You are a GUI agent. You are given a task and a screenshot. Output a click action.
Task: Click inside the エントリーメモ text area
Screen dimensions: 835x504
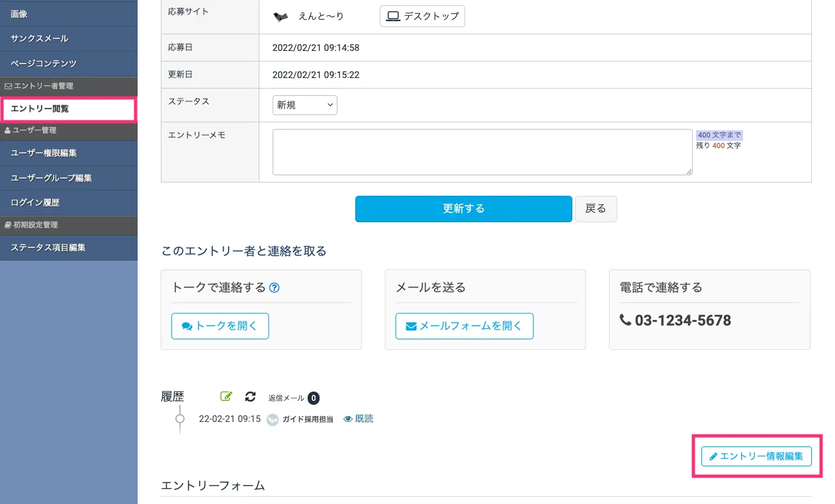pos(482,152)
